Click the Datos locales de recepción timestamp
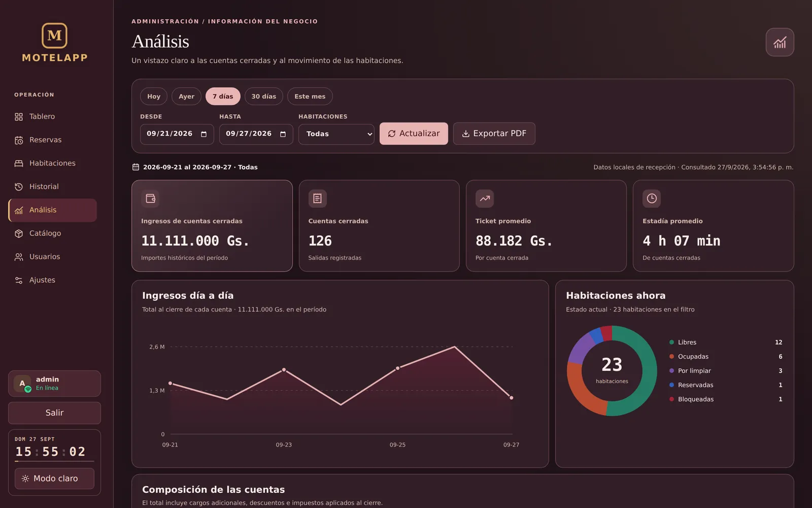This screenshot has height=508, width=812. (693, 167)
